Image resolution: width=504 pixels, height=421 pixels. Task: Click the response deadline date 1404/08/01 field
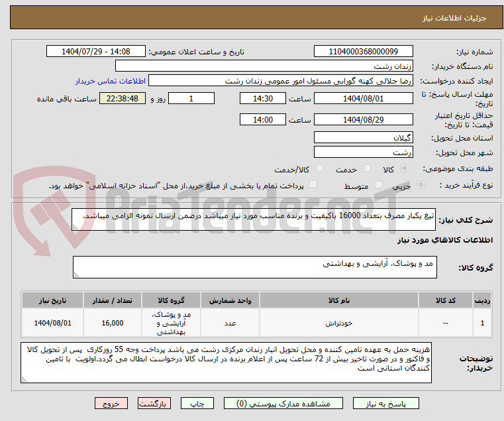point(363,98)
